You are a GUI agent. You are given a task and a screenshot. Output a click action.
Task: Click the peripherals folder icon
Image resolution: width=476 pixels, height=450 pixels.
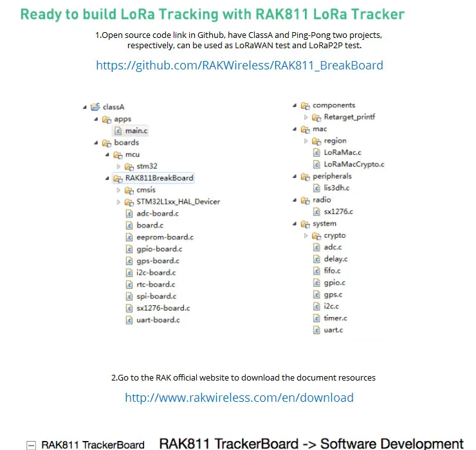click(305, 177)
